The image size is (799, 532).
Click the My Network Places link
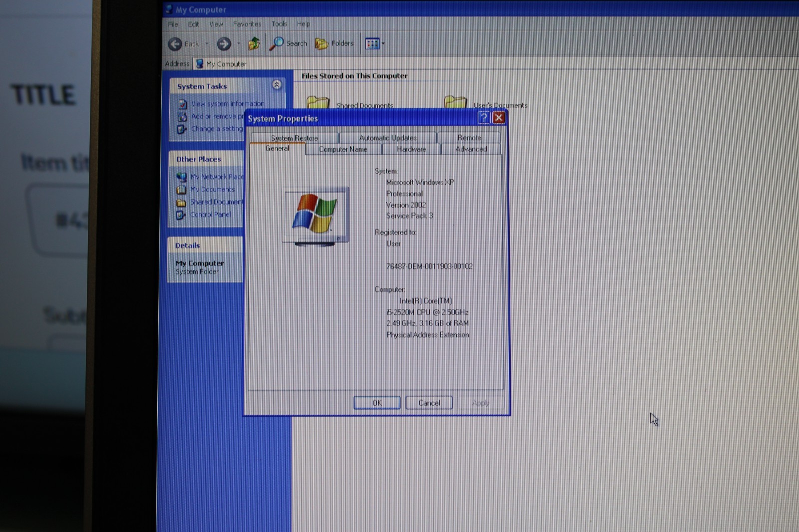click(x=217, y=177)
